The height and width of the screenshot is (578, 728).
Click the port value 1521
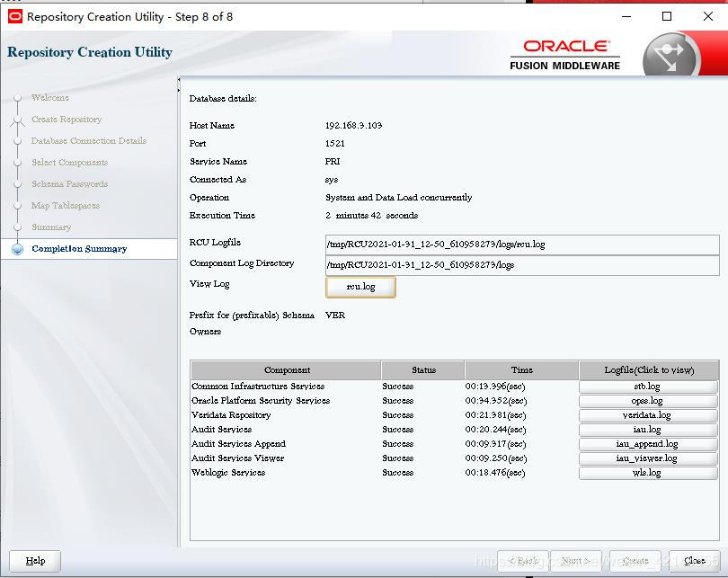pos(334,144)
